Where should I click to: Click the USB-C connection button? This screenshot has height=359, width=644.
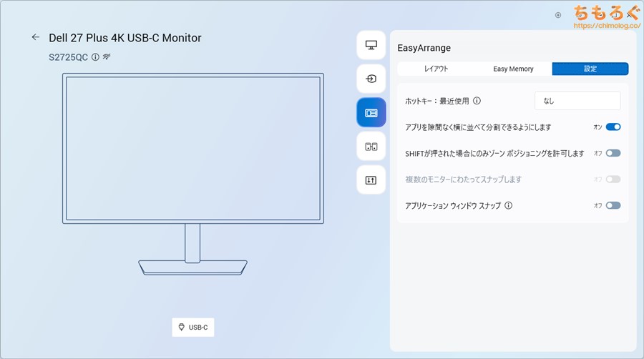193,327
